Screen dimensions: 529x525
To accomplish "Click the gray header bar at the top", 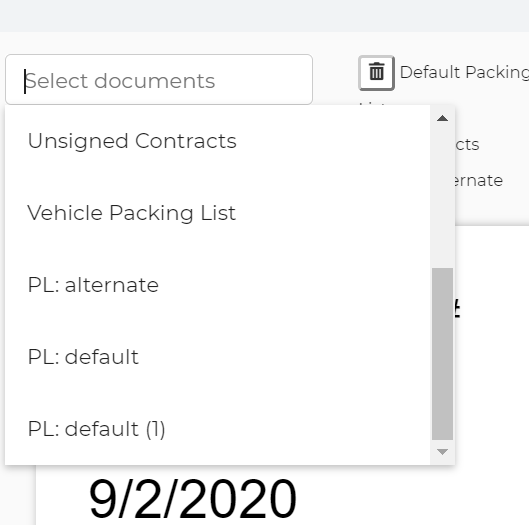I will [264, 16].
